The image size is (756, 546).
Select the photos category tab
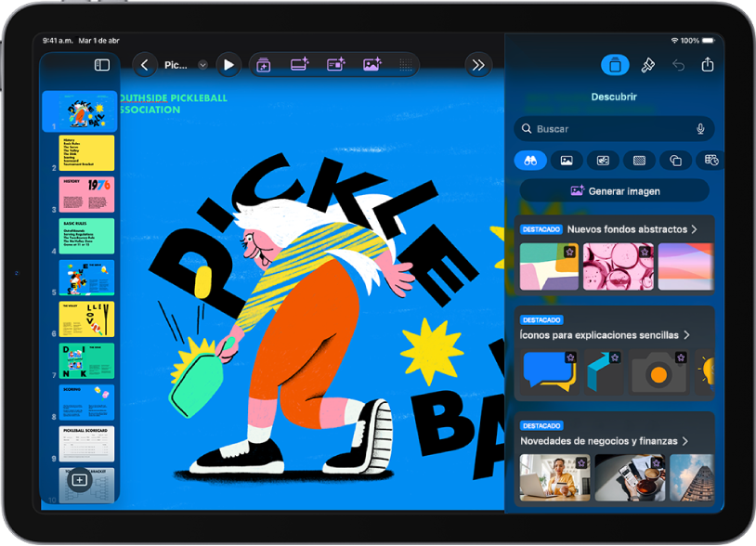pyautogui.click(x=567, y=161)
